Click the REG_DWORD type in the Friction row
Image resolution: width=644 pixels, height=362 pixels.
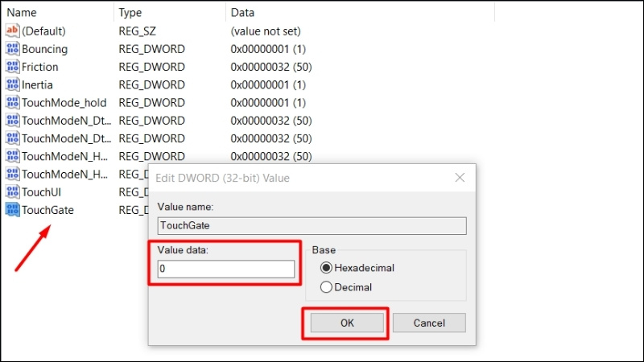(x=152, y=67)
